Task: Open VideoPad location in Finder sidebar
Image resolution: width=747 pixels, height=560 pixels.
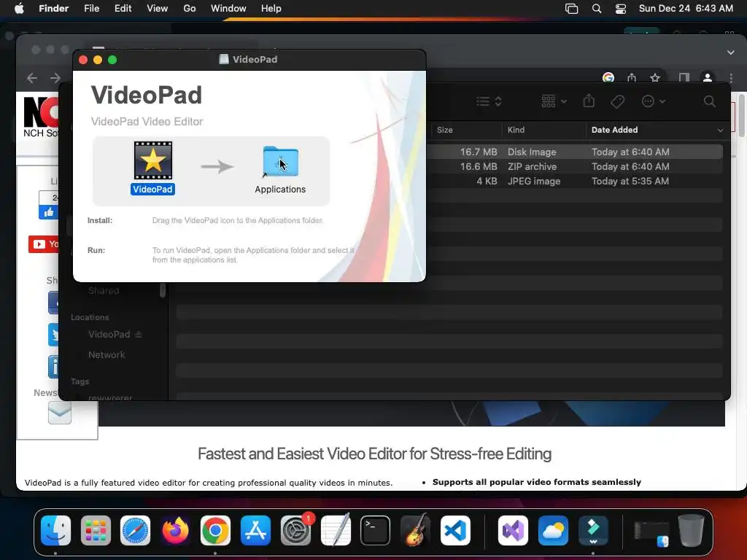Action: 109,334
